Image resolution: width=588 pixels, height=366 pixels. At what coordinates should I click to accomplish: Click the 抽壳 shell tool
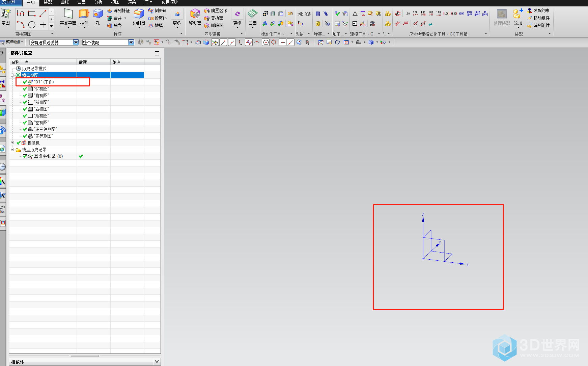pyautogui.click(x=114, y=26)
